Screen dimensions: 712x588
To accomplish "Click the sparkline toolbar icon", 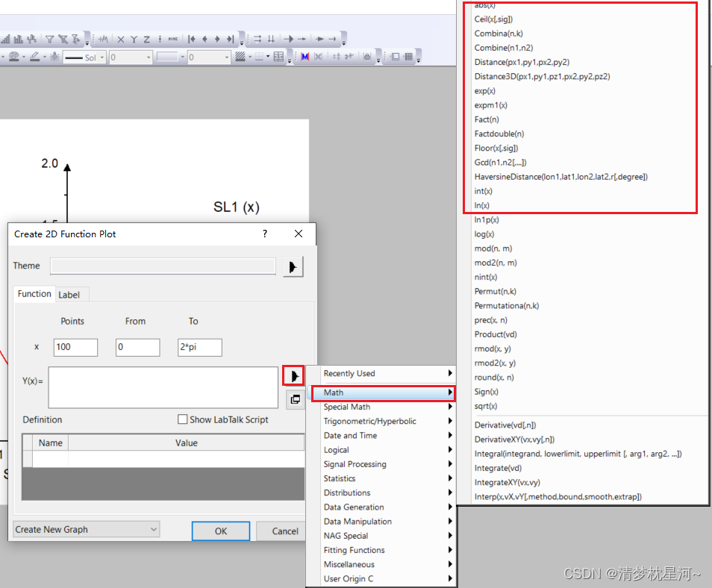I will coord(104,39).
